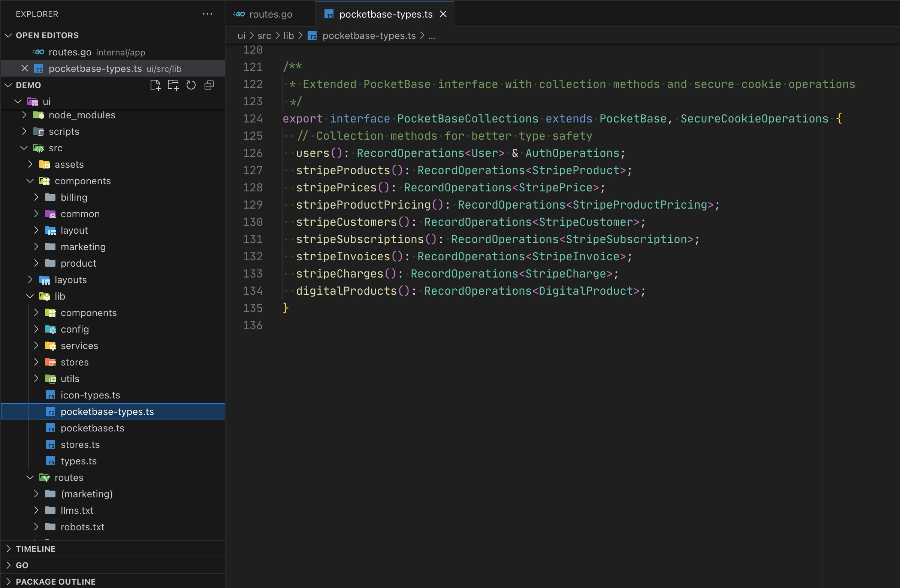Collapse the DEMO workspace section
This screenshot has height=588, width=900.
pos(8,85)
